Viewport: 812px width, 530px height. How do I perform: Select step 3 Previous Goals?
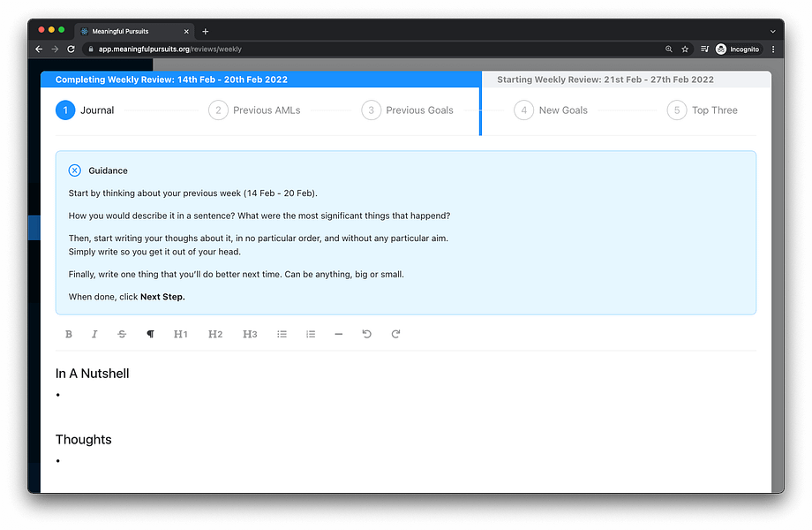pyautogui.click(x=408, y=110)
